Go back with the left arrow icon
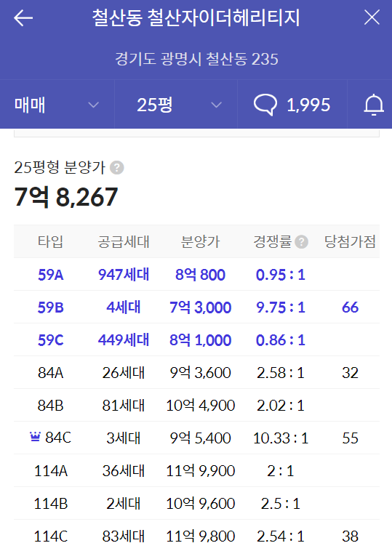Screen dimensions: 392x559 (23, 17)
